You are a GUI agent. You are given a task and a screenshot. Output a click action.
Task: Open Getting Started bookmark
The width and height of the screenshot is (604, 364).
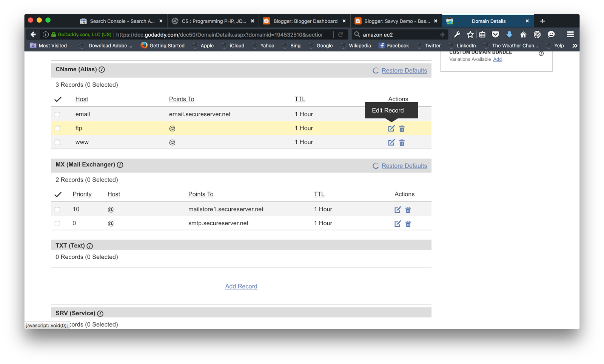[163, 46]
